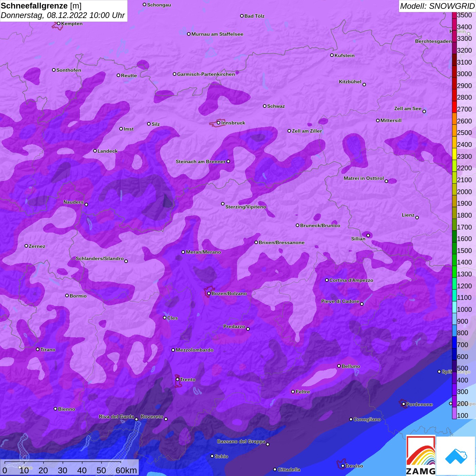Click the Steinach am Brenner label

click(201, 161)
